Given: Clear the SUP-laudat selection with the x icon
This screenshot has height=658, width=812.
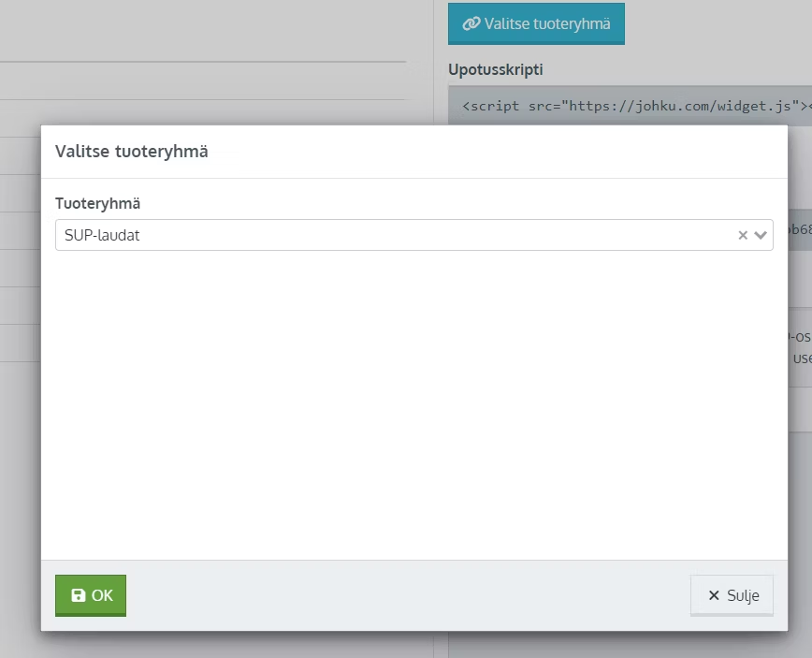Looking at the screenshot, I should [743, 235].
